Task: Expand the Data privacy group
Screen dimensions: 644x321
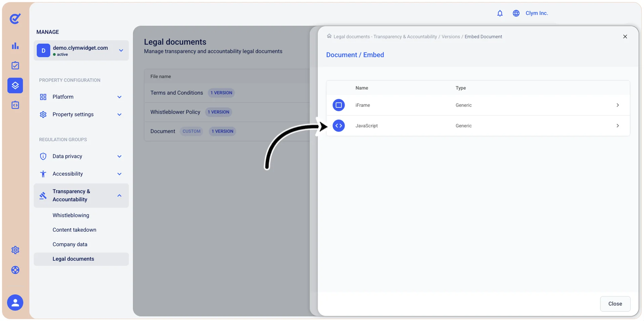Action: coord(81,156)
